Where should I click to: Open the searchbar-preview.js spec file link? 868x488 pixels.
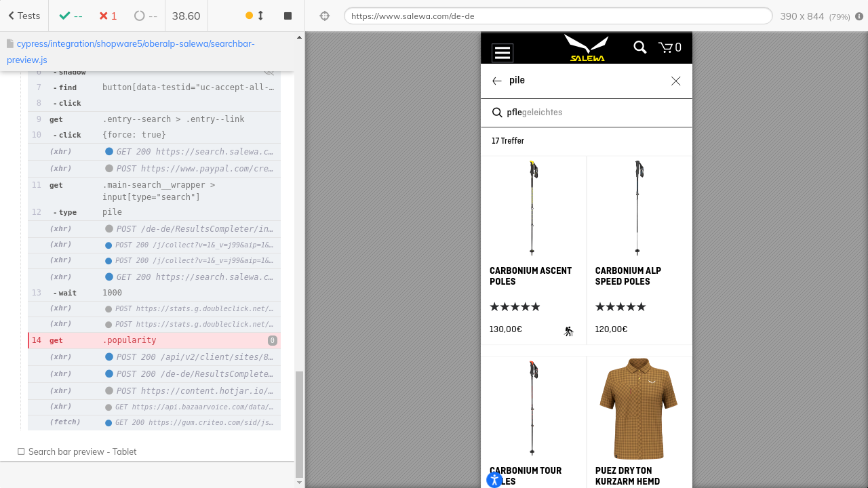click(136, 52)
